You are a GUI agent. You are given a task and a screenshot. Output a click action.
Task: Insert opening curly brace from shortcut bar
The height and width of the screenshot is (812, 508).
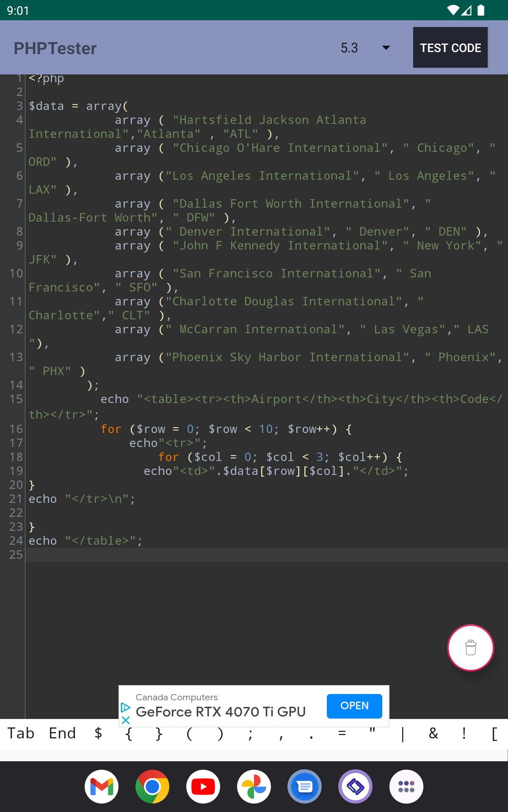pyautogui.click(x=129, y=733)
